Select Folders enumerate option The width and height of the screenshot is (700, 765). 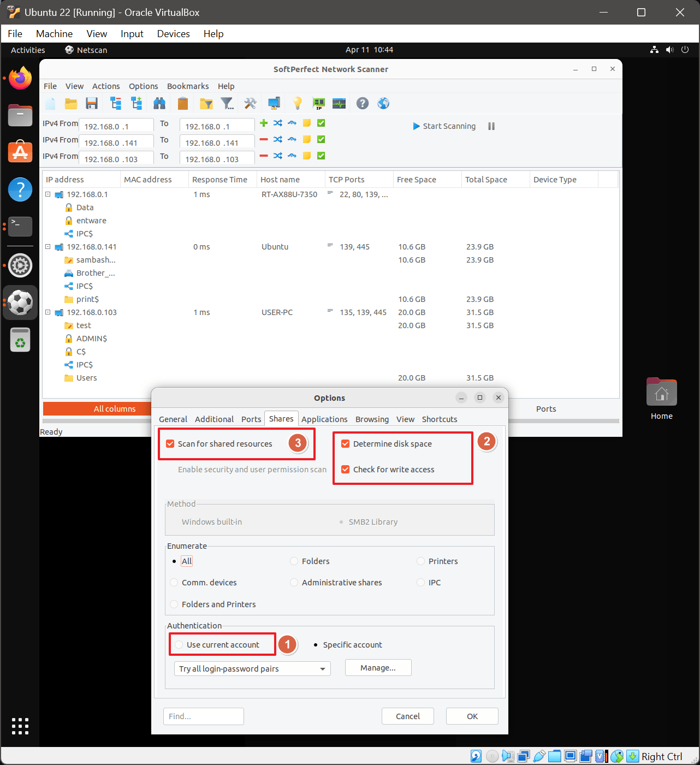294,561
